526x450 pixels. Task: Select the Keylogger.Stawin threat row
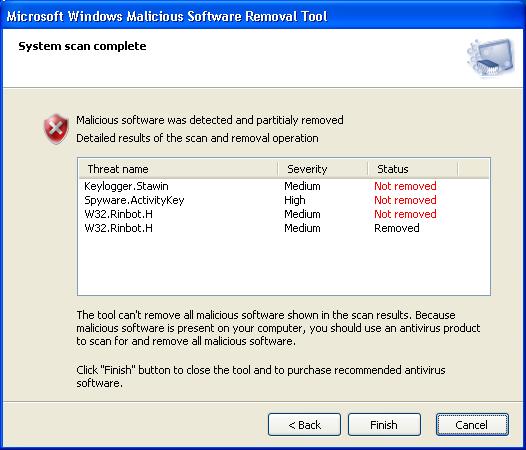pyautogui.click(x=283, y=186)
